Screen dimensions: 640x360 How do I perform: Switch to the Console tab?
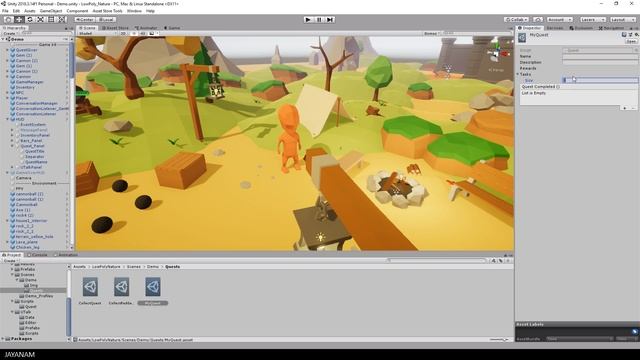pyautogui.click(x=38, y=255)
